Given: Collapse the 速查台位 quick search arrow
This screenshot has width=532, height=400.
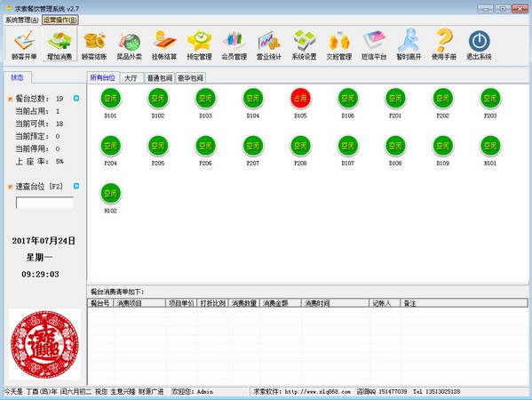Looking at the screenshot, I should coord(76,186).
